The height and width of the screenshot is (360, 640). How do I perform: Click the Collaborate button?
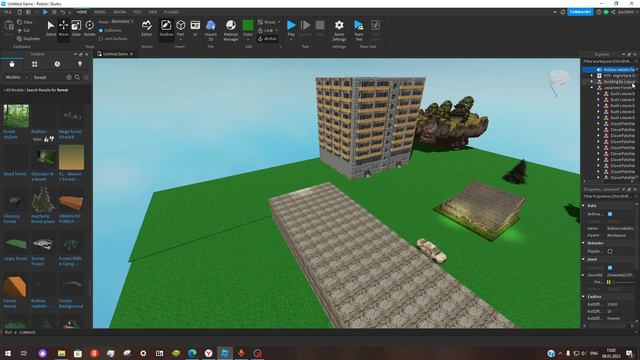click(580, 12)
